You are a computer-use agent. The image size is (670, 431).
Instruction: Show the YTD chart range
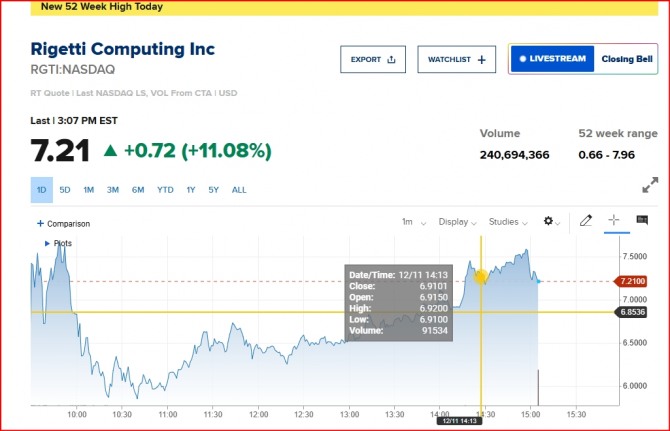click(x=165, y=190)
